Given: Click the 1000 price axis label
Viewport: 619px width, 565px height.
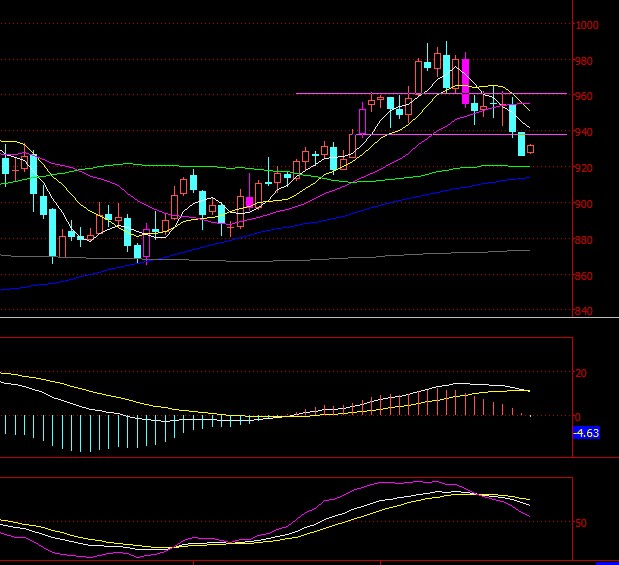Looking at the screenshot, I should pos(587,25).
